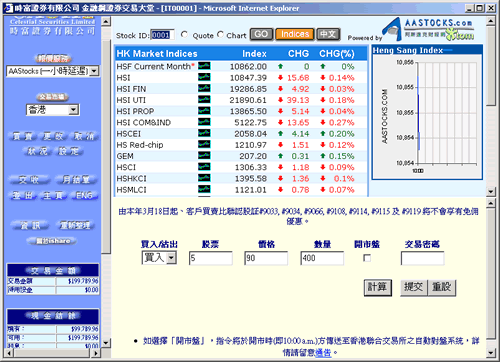This screenshot has width=500, height=362.
Task: Switch to the Indices tab
Action: click(x=295, y=34)
